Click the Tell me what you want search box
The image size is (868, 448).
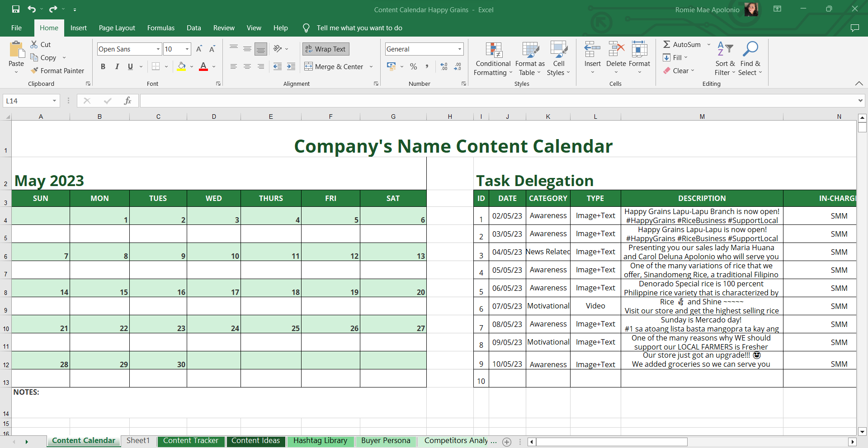click(x=359, y=28)
